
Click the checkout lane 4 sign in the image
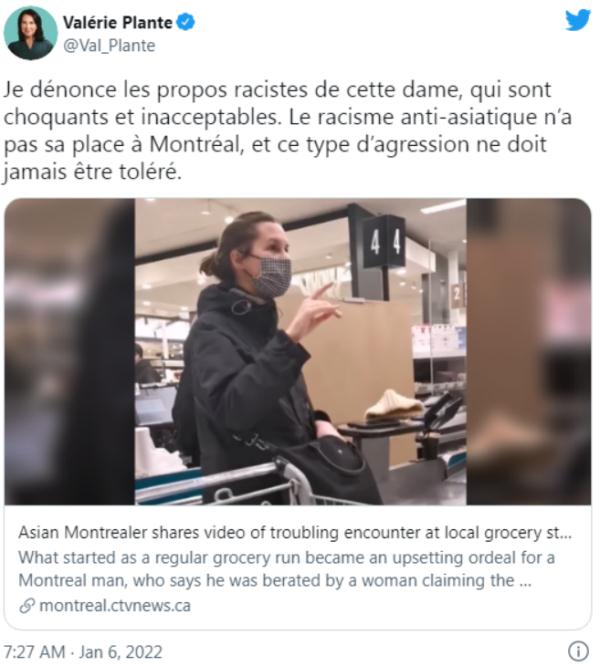click(x=385, y=242)
